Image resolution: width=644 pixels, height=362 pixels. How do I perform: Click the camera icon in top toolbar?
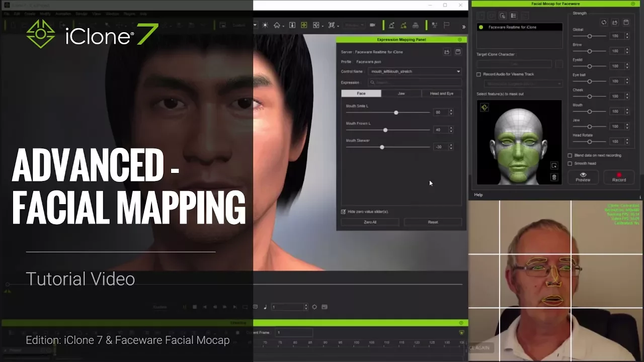coord(372,25)
